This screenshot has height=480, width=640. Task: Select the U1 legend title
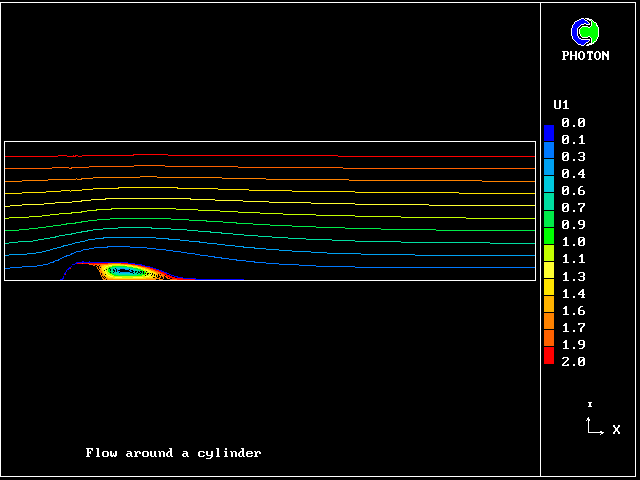(562, 105)
